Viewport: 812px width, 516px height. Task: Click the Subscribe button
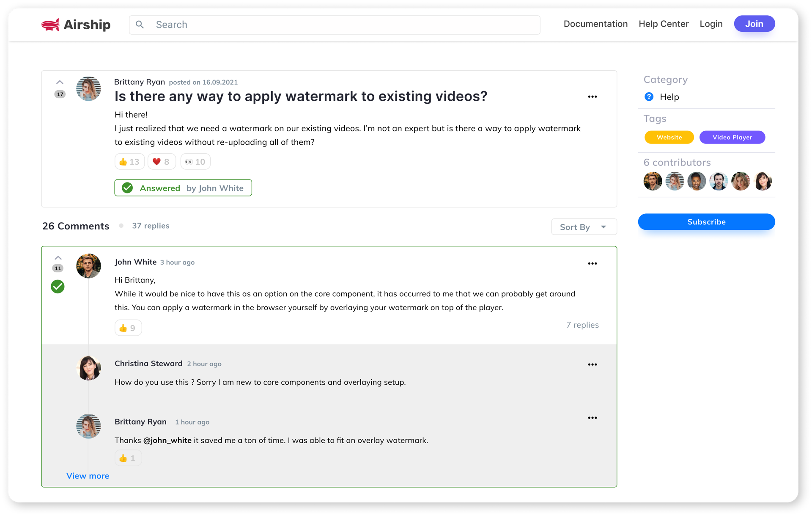pyautogui.click(x=706, y=222)
